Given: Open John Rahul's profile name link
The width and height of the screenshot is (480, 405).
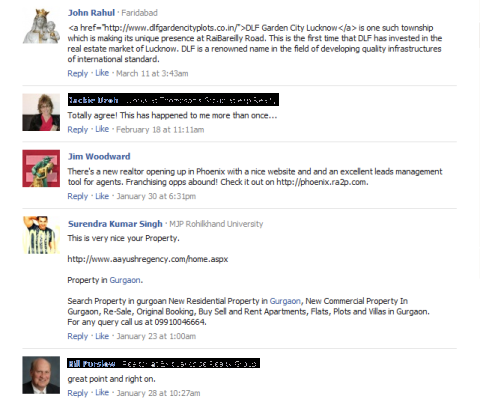Looking at the screenshot, I should [91, 13].
